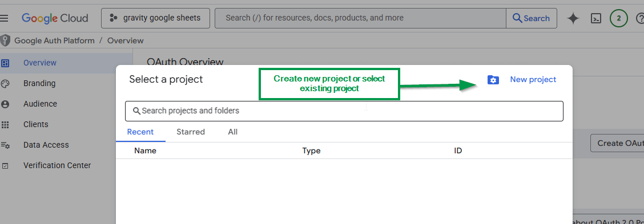Viewport: 644px width, 224px height.
Task: Select the Recent tab
Action: [x=140, y=132]
